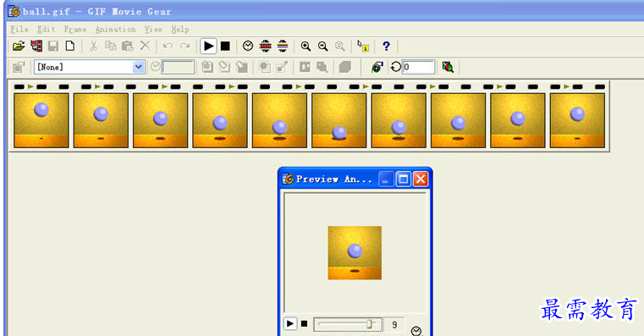Click frame number 9 in Preview window

tap(394, 324)
